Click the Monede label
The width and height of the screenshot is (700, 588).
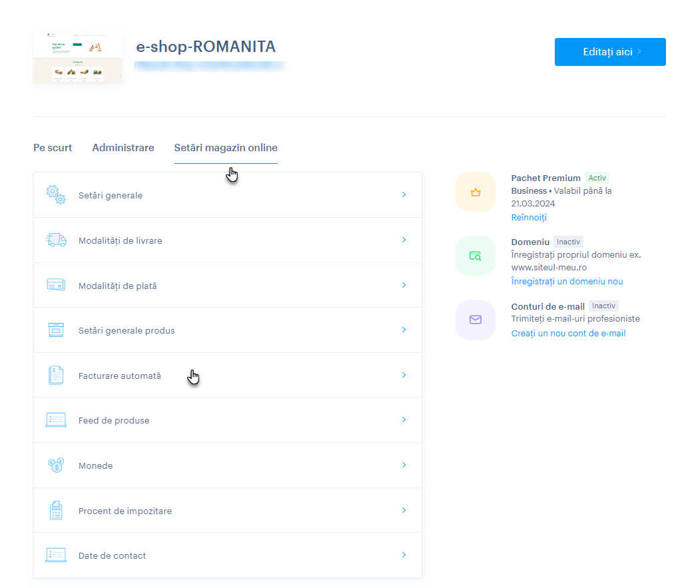pos(95,465)
